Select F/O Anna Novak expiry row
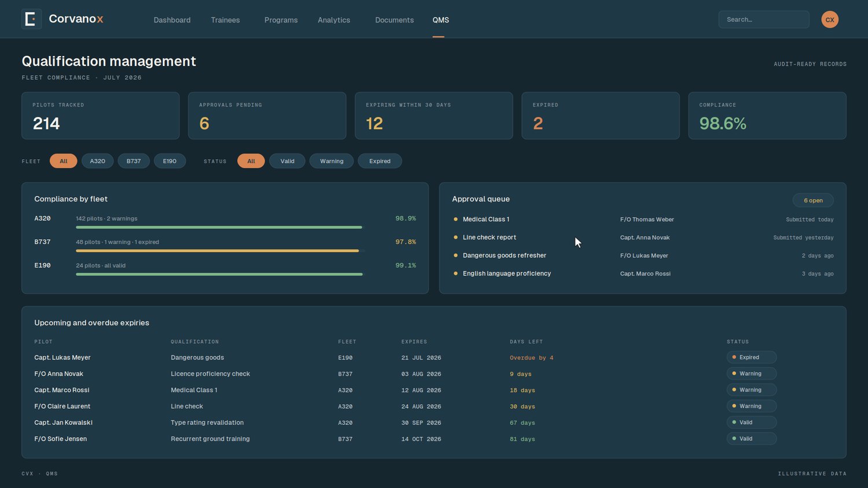This screenshot has height=488, width=868. (434, 374)
